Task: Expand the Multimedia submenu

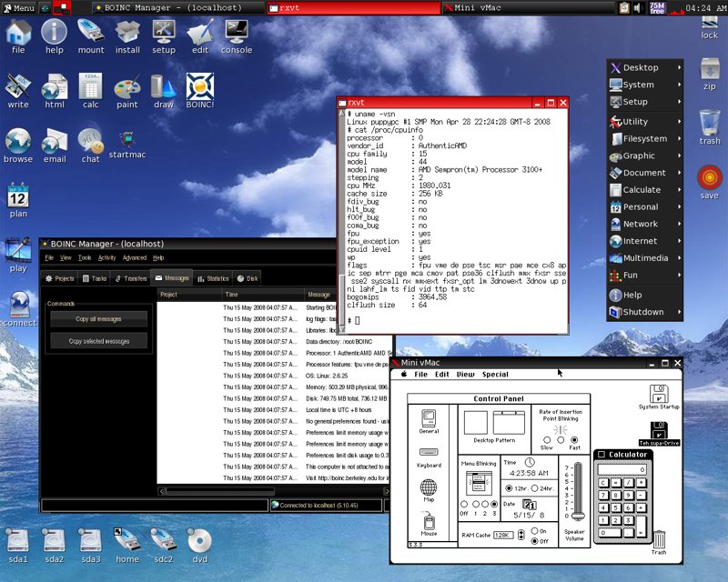Action: 644,258
